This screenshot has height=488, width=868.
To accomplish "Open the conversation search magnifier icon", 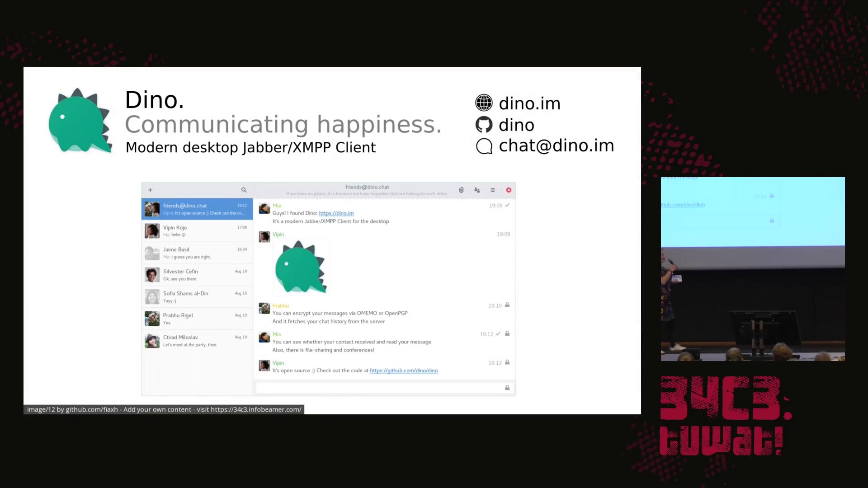I will [244, 190].
